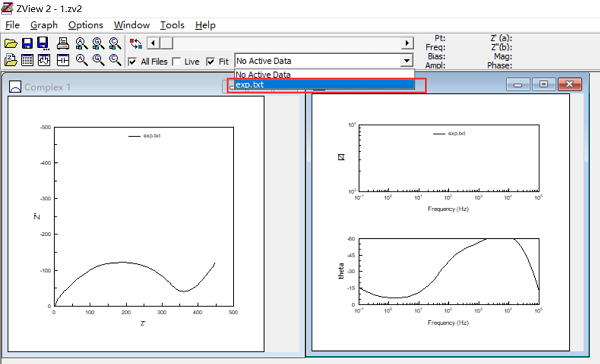The width and height of the screenshot is (600, 364).
Task: Open the Tools menu
Action: click(x=172, y=25)
